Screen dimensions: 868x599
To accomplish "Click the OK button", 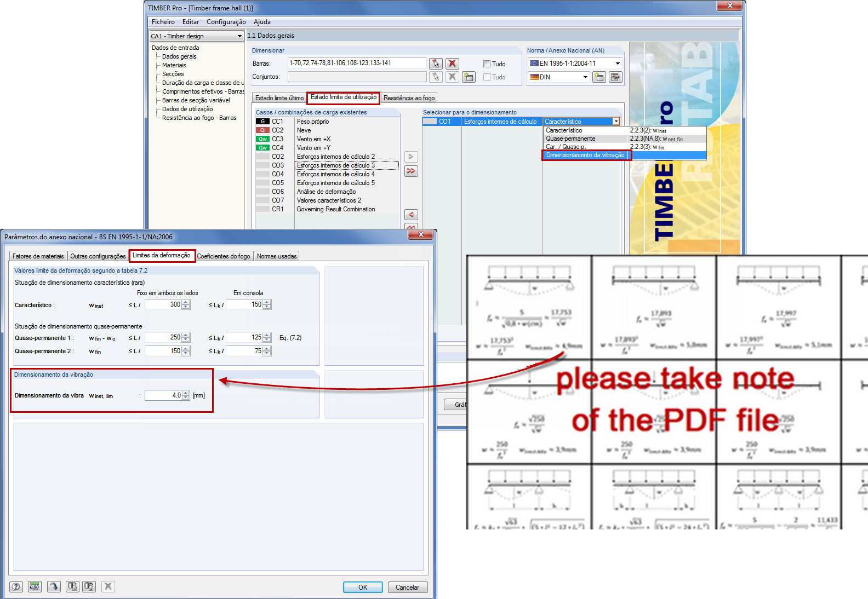I will [x=363, y=587].
